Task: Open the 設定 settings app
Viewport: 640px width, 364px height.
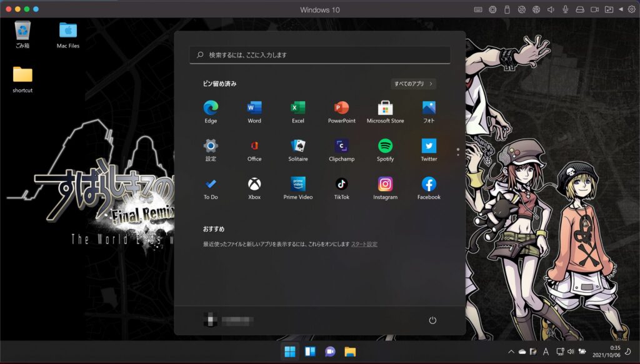Action: [x=211, y=150]
